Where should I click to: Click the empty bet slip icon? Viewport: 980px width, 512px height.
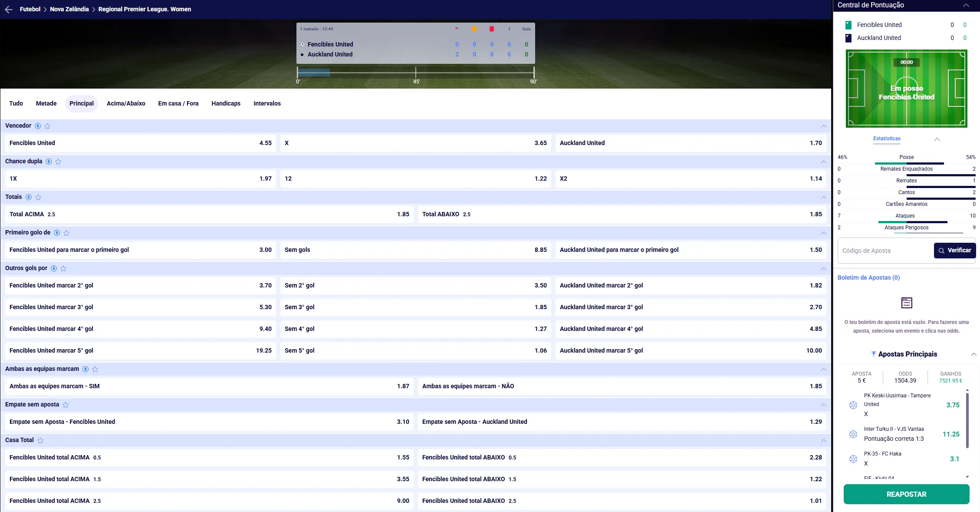point(907,303)
